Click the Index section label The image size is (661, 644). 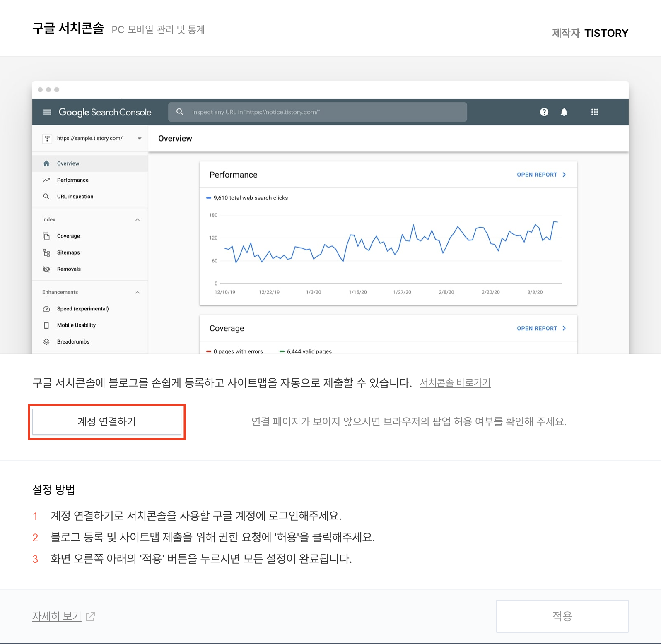(49, 220)
